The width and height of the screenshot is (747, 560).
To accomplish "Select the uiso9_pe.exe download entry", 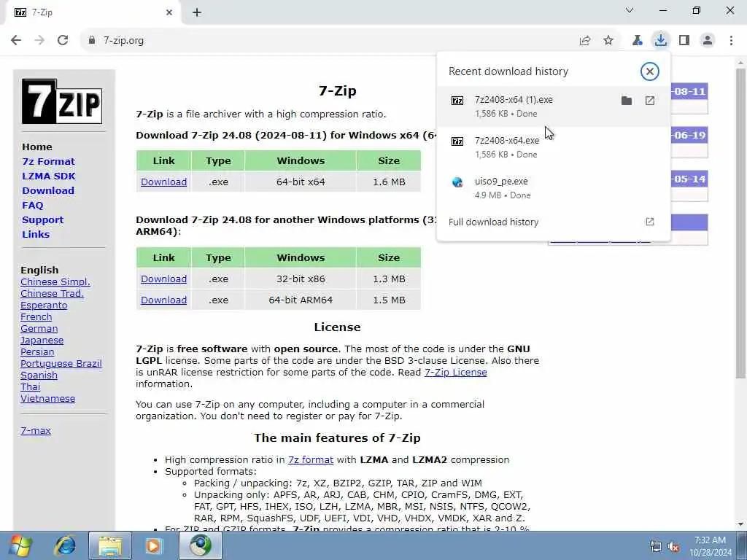I will tap(553, 188).
